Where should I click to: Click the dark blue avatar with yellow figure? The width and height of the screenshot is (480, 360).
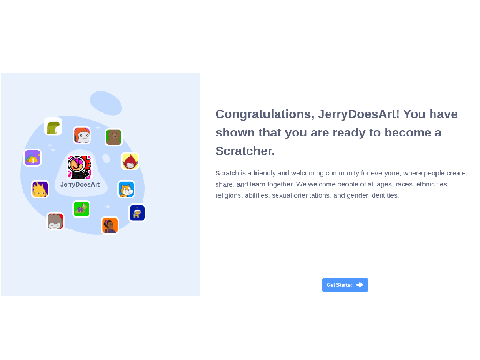coord(137,213)
